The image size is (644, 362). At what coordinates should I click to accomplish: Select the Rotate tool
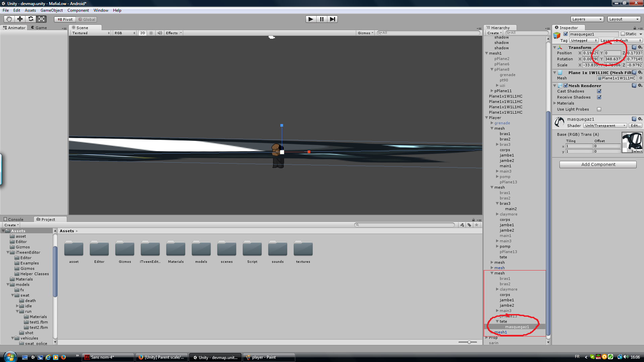(31, 19)
